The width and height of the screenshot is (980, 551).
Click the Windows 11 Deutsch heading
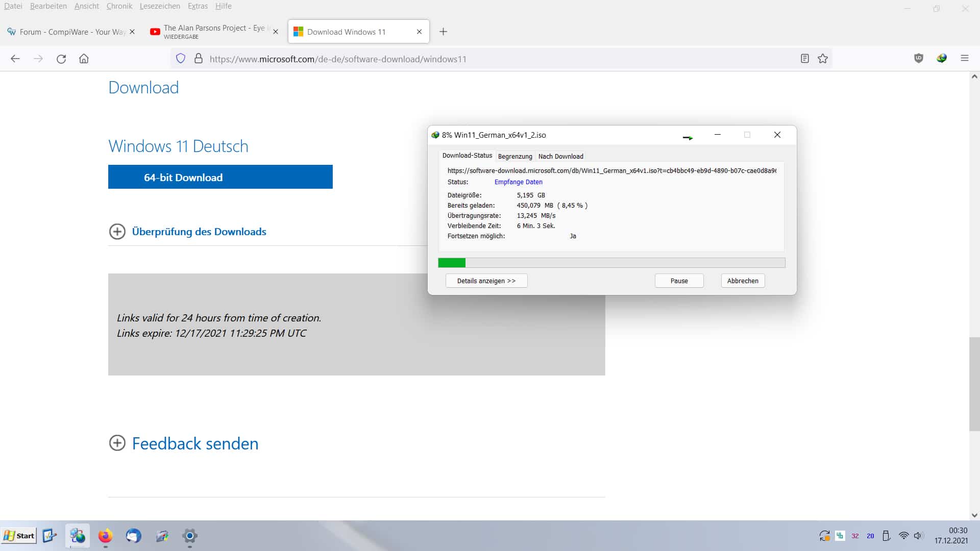coord(178,146)
